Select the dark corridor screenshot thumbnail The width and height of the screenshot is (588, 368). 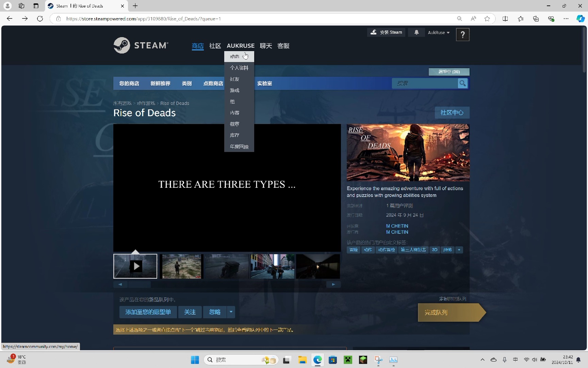(318, 266)
